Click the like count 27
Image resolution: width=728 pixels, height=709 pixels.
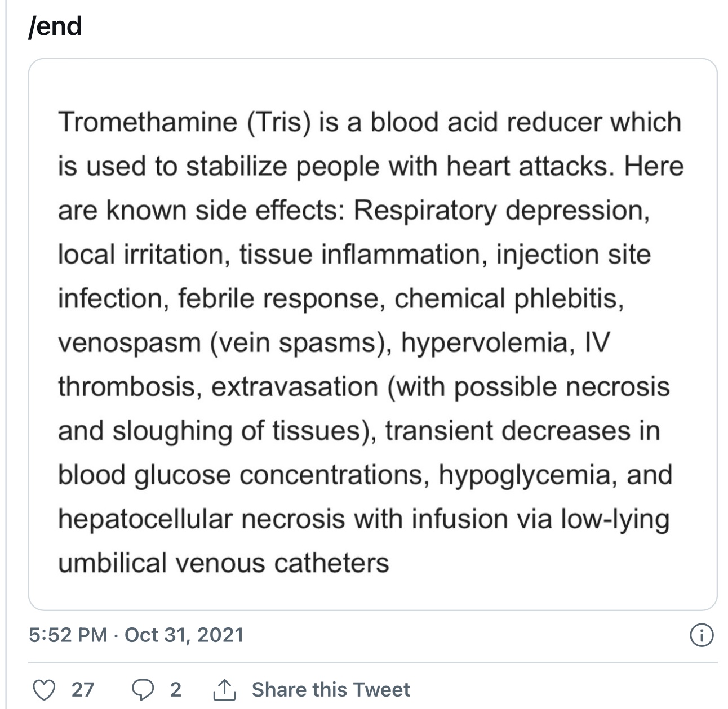tap(83, 689)
